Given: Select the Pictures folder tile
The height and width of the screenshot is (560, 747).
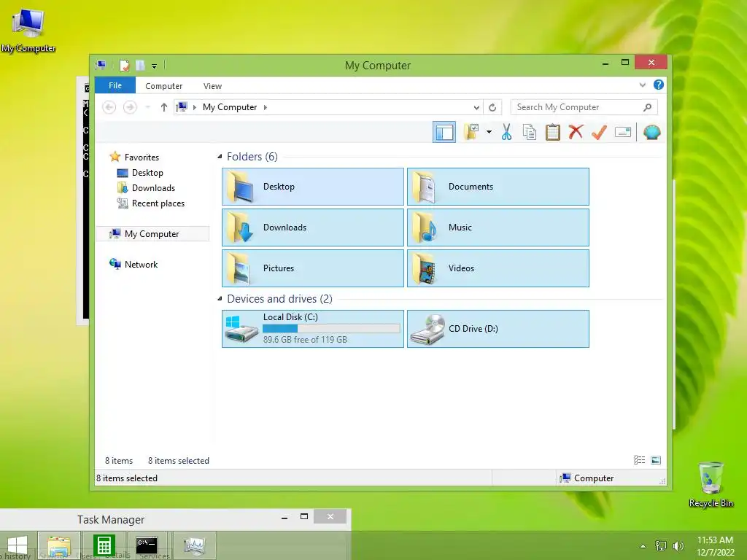Looking at the screenshot, I should [x=313, y=268].
